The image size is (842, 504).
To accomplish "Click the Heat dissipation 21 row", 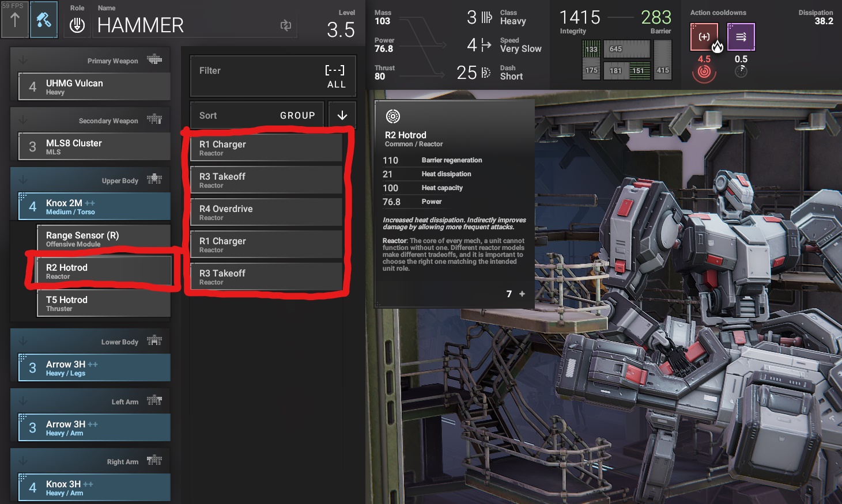I will 454,174.
